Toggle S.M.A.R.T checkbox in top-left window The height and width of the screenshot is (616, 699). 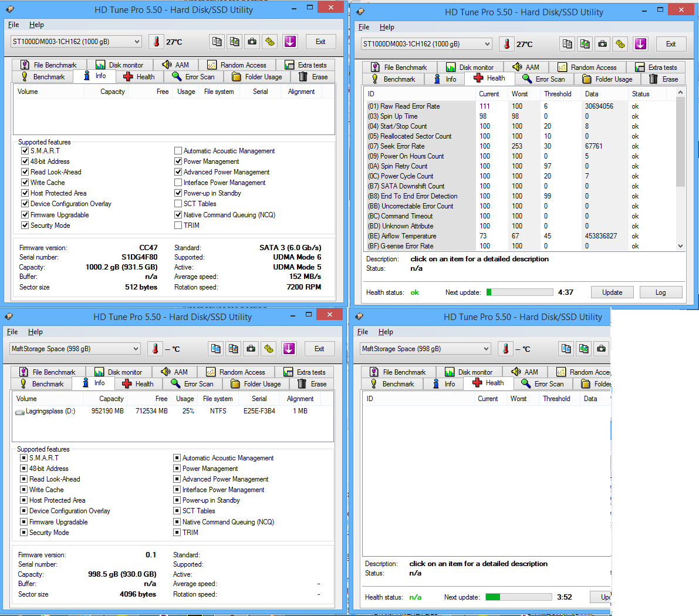coord(25,151)
